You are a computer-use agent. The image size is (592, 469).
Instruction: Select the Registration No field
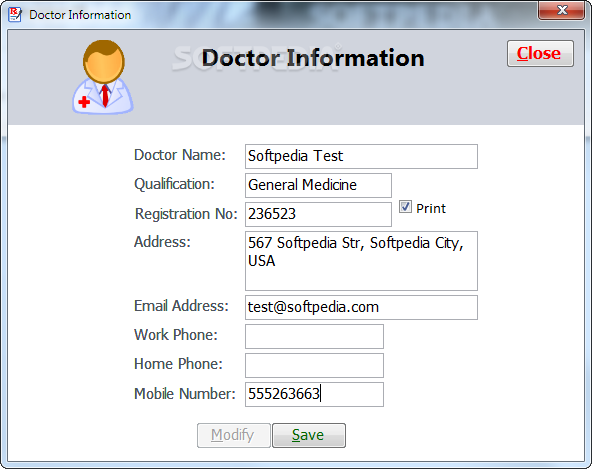318,214
